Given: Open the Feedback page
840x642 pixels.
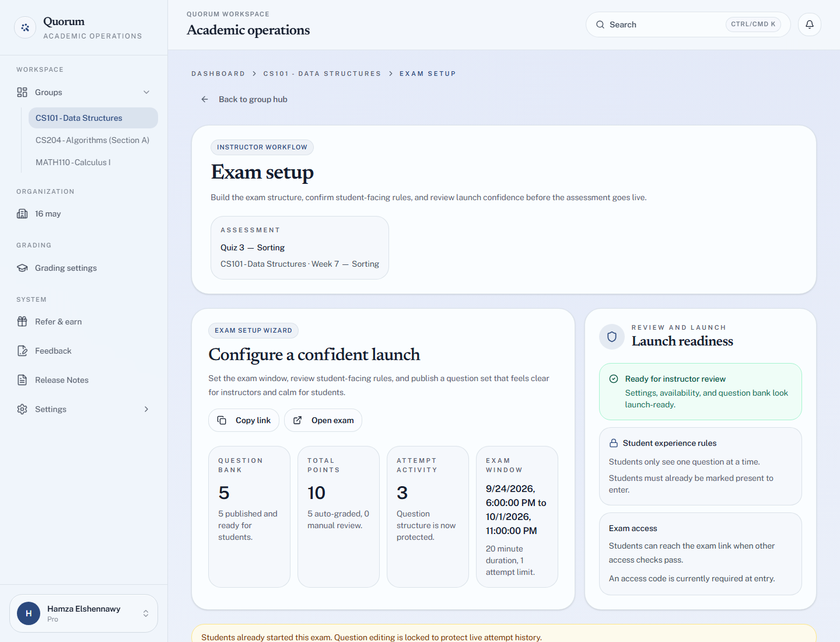Looking at the screenshot, I should (84, 351).
